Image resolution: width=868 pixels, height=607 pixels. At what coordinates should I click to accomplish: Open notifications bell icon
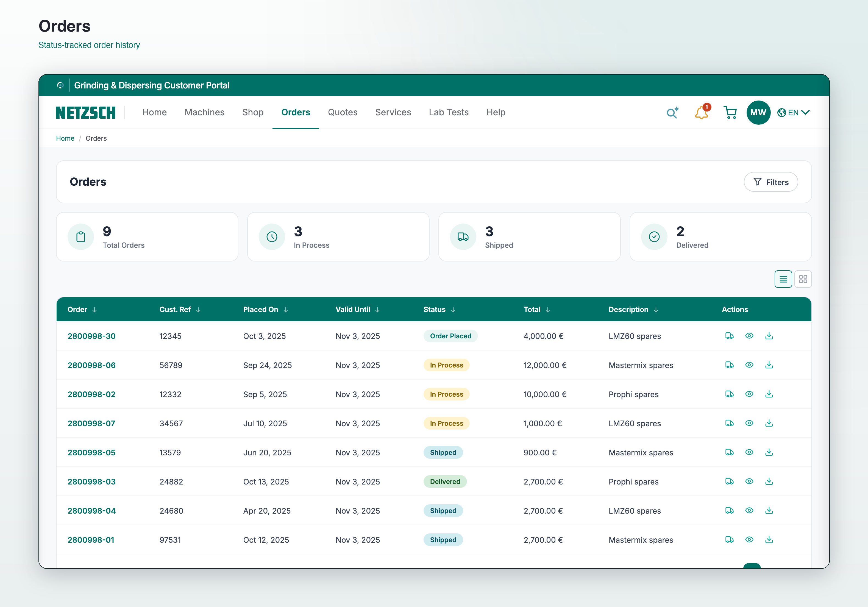pos(702,112)
